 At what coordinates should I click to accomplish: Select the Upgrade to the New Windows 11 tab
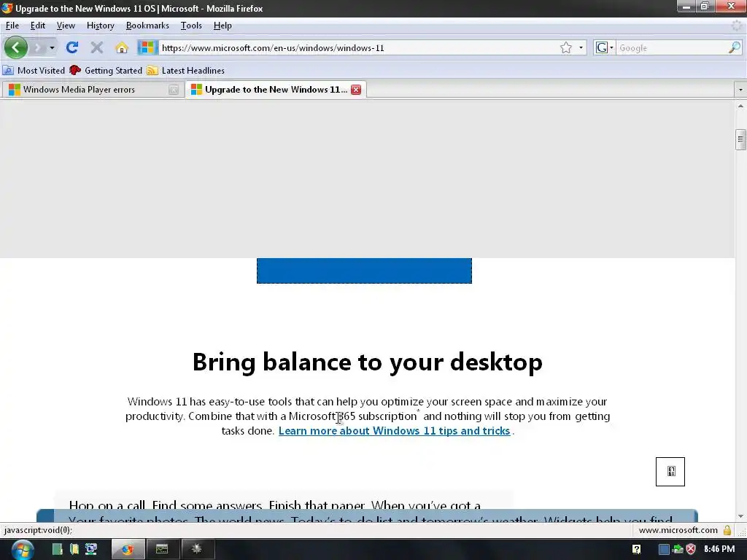click(x=269, y=90)
